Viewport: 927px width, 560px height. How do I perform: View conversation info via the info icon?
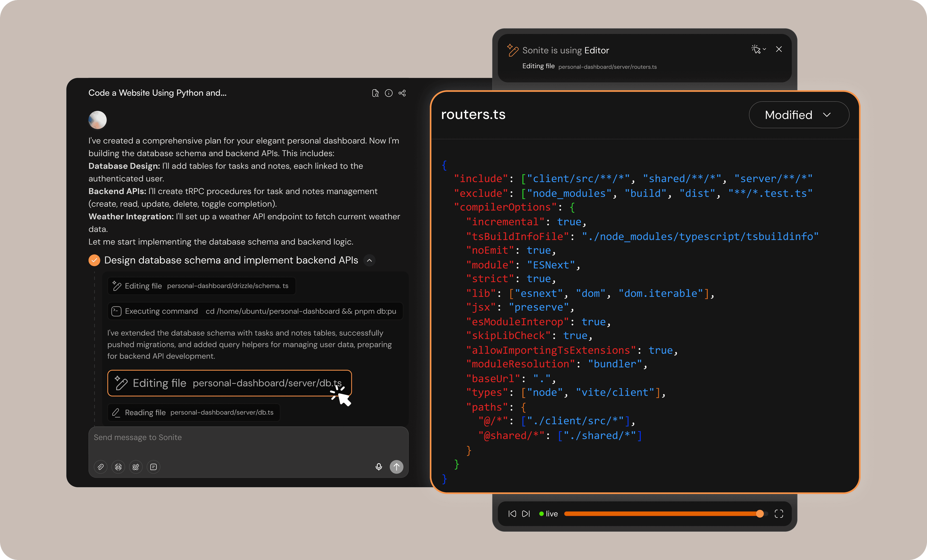click(389, 93)
